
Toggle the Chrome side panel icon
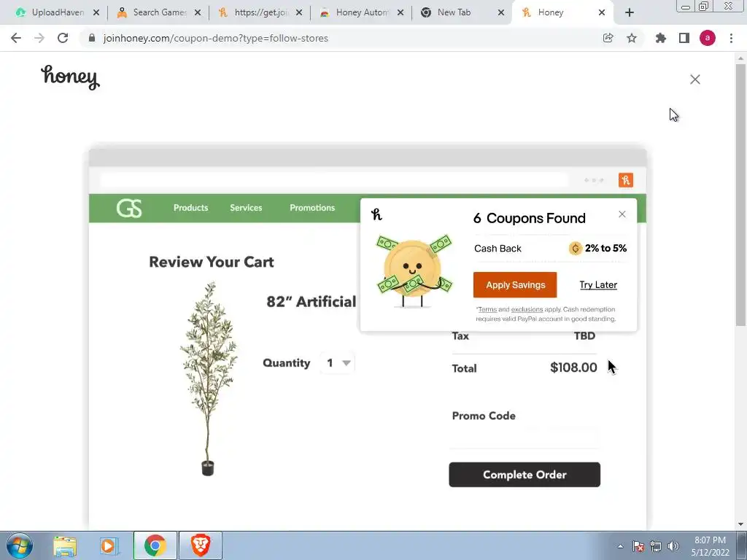pyautogui.click(x=684, y=38)
